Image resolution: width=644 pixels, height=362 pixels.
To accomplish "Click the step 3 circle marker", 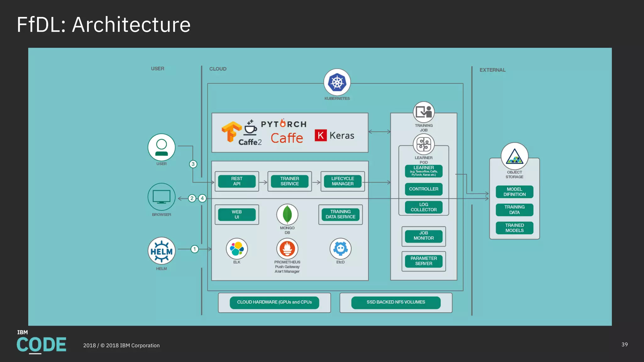I will (193, 164).
